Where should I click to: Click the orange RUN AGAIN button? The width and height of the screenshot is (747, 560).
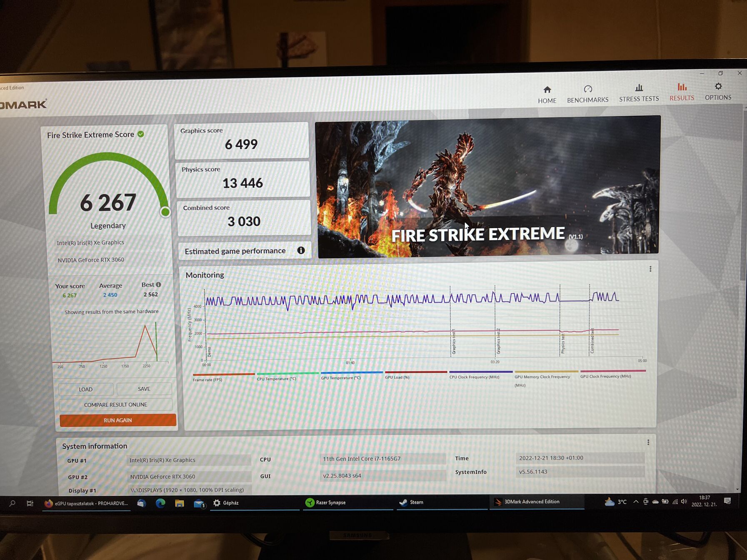click(x=118, y=420)
